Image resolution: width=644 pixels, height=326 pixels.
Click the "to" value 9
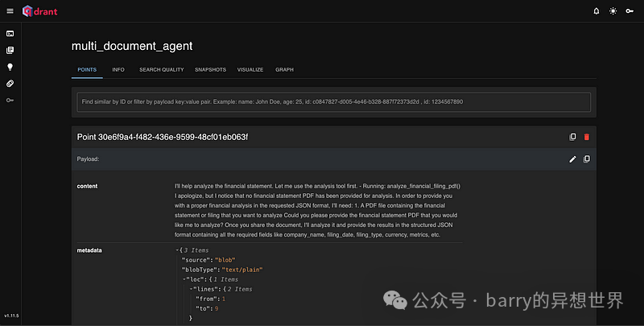(x=217, y=308)
